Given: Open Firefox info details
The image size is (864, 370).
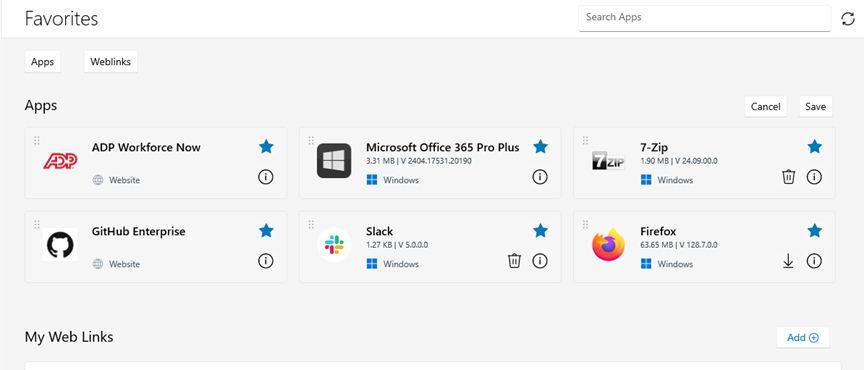Looking at the screenshot, I should point(814,261).
